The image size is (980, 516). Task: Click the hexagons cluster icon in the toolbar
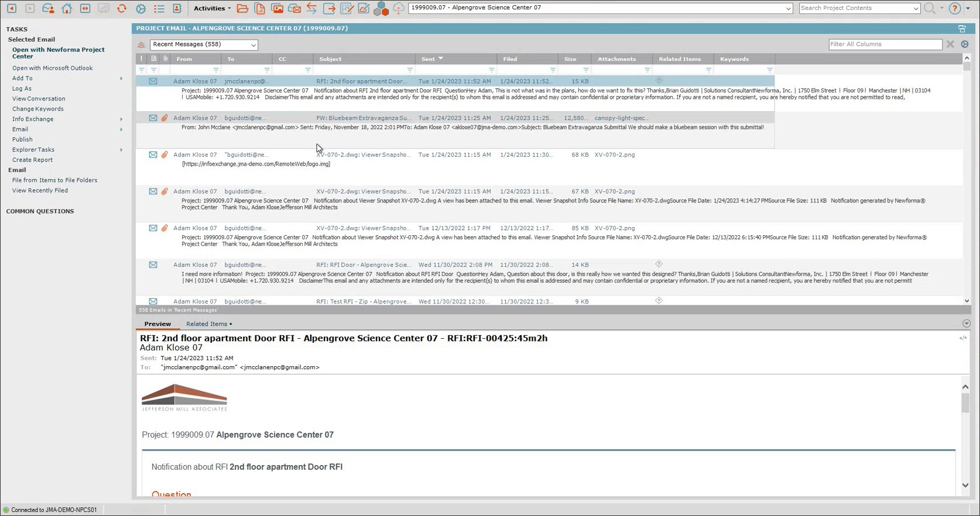point(381,8)
